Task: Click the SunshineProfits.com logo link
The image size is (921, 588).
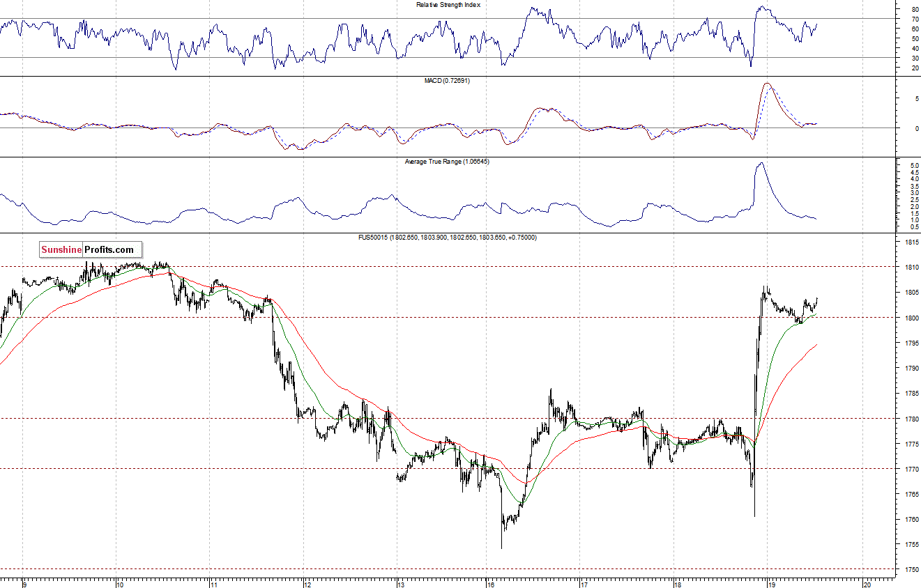Action: tap(91, 249)
